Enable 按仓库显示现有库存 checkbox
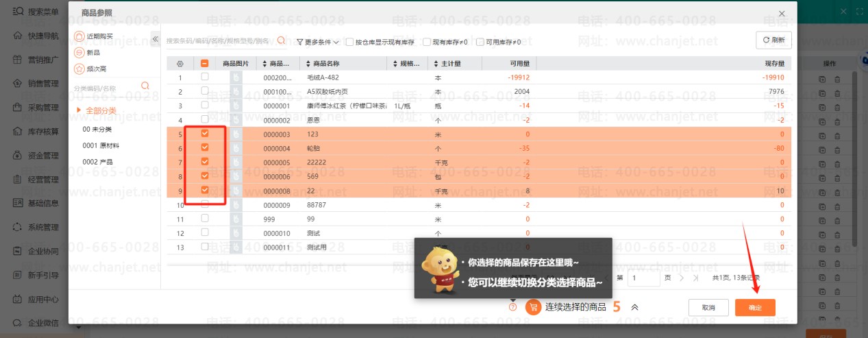The height and width of the screenshot is (338, 868). click(x=350, y=42)
